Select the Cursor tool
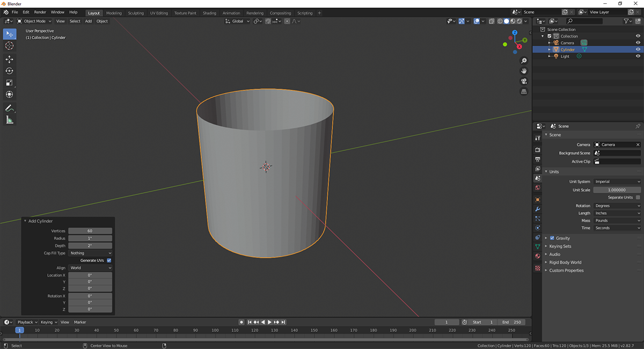The image size is (644, 349). (9, 46)
